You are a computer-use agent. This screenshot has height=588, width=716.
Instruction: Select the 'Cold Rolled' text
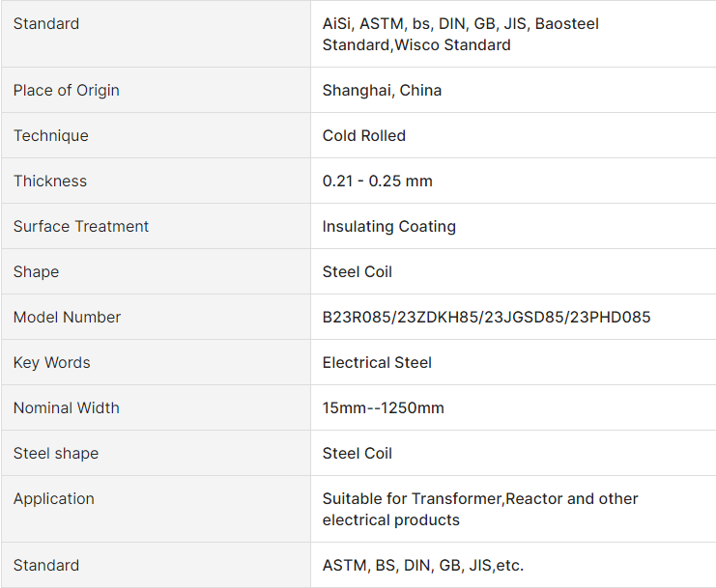[364, 135]
